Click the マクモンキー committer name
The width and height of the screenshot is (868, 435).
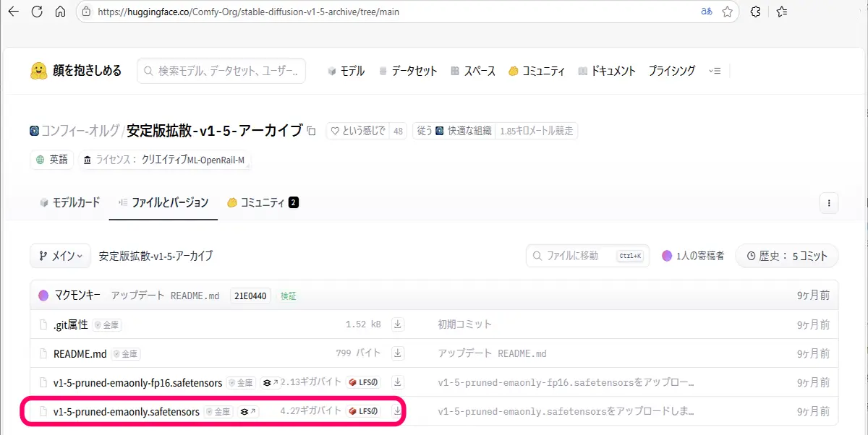pos(77,296)
